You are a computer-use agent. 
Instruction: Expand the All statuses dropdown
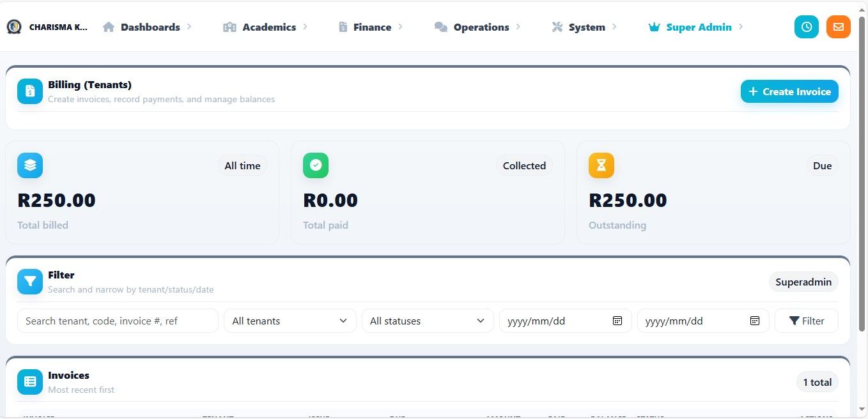(x=427, y=321)
